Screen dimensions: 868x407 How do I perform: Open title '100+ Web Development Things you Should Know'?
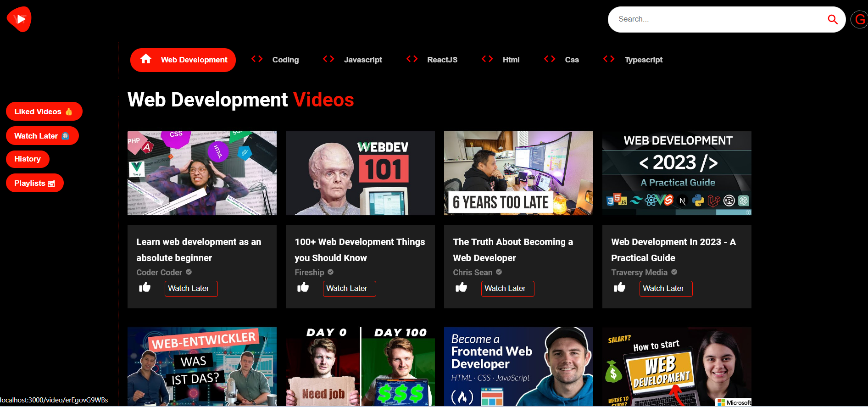[360, 250]
